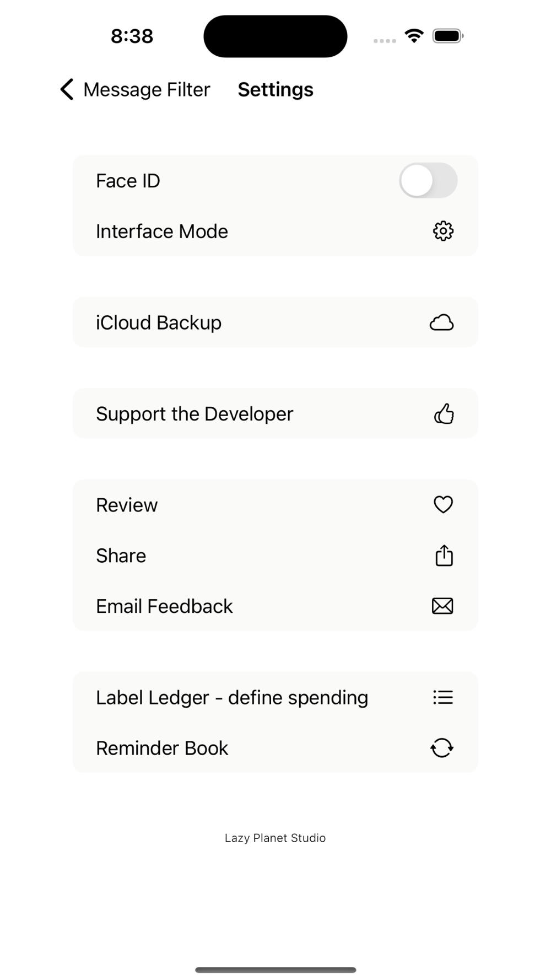Open Label Ledger - define spending
551x980 pixels.
(x=232, y=698)
